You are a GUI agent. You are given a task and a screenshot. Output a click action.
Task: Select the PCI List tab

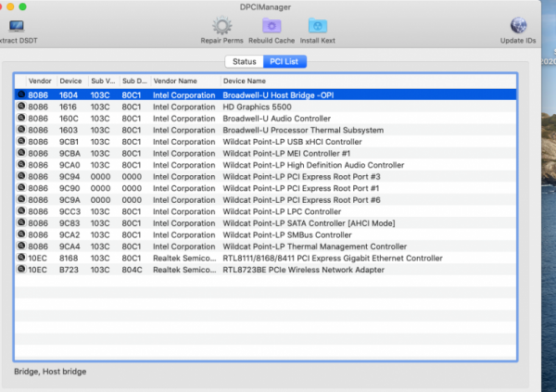point(285,61)
